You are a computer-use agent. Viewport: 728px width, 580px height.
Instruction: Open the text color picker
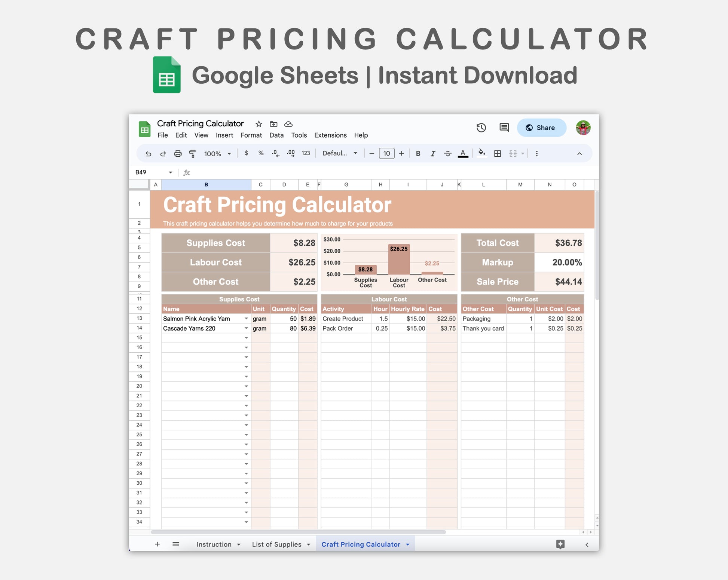click(x=463, y=153)
